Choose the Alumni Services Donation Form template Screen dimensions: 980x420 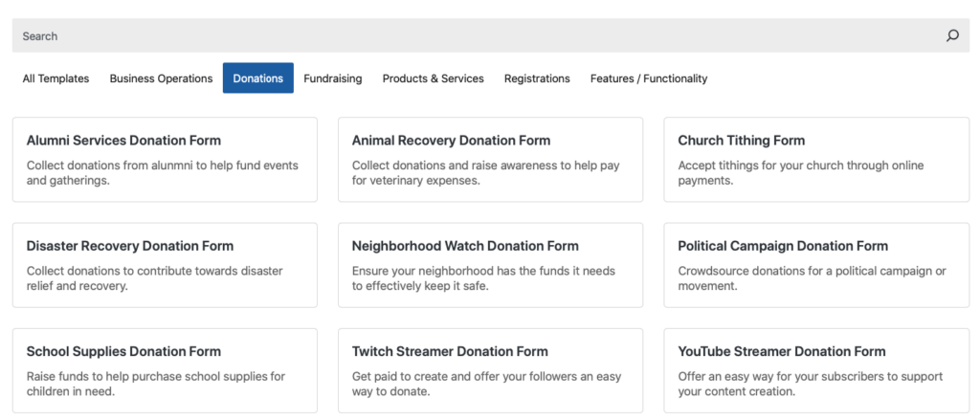(x=165, y=160)
